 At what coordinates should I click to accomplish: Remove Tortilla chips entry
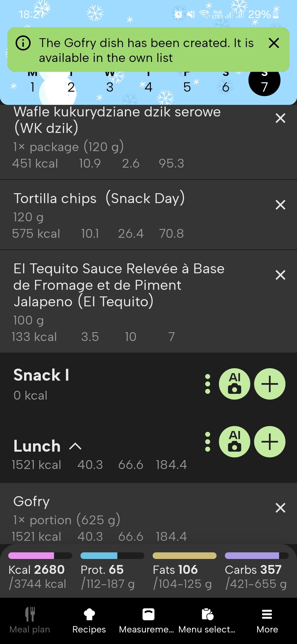click(280, 205)
